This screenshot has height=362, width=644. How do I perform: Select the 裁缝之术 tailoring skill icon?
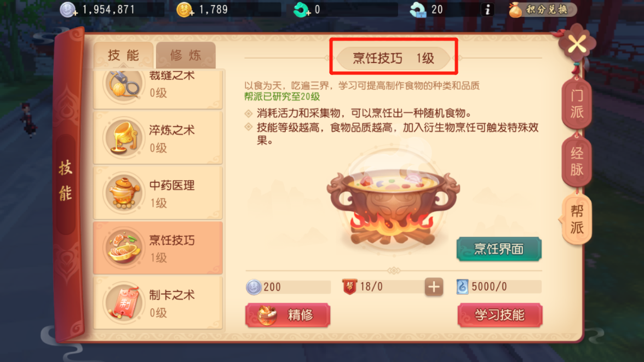click(x=123, y=85)
